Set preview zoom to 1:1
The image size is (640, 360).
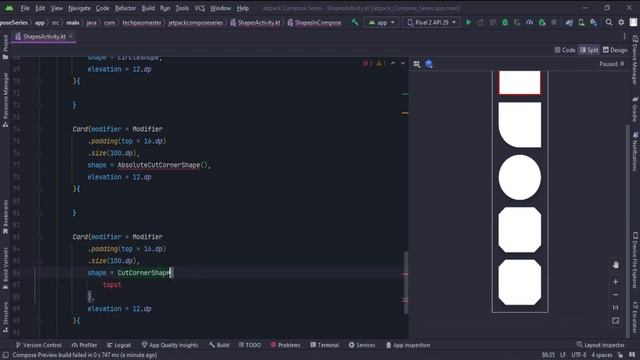tap(616, 307)
